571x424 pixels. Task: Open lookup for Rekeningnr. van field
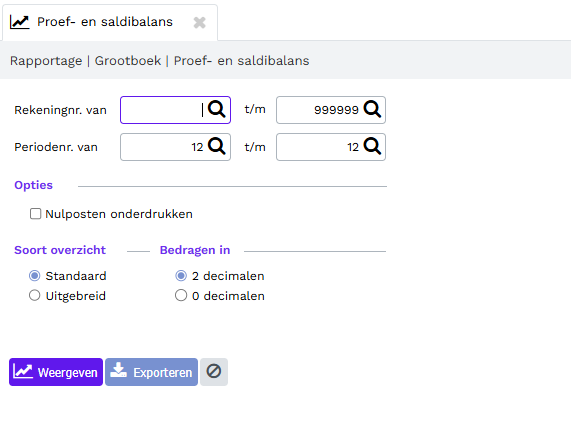click(x=217, y=109)
